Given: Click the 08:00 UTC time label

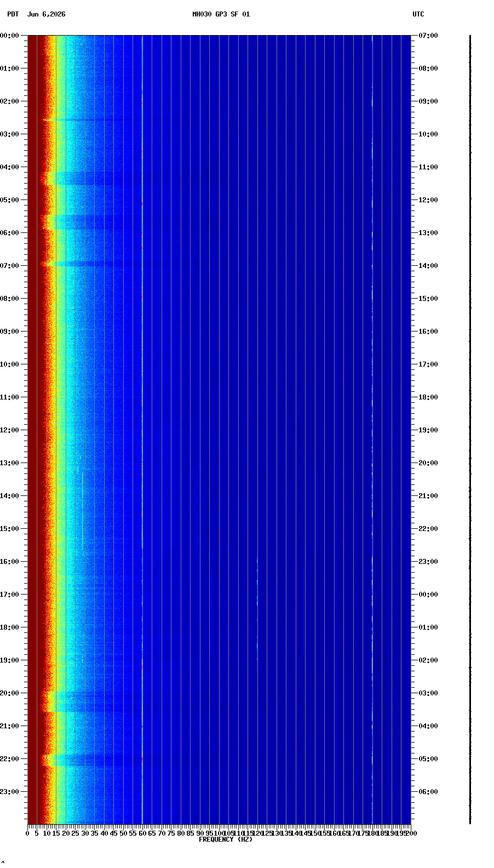Looking at the screenshot, I should coord(428,68).
